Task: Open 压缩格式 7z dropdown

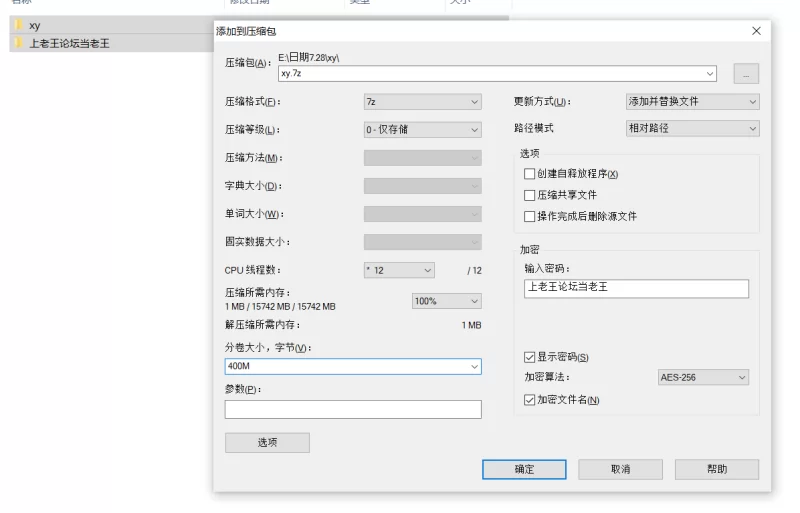Action: coord(422,102)
